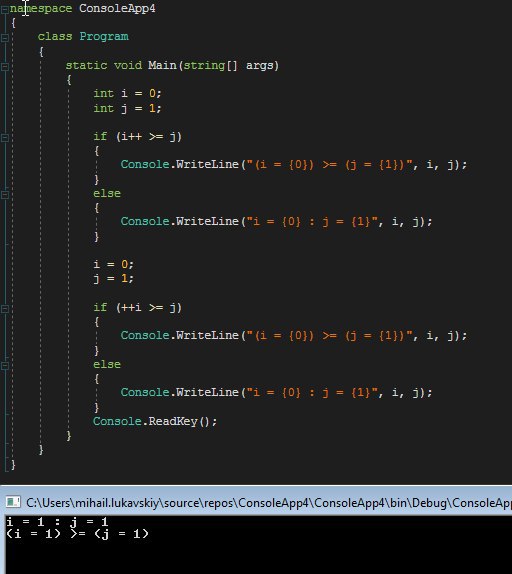Image resolution: width=512 pixels, height=574 pixels.
Task: Click the 'ConsoleApp4' namespace name
Action: 117,8
